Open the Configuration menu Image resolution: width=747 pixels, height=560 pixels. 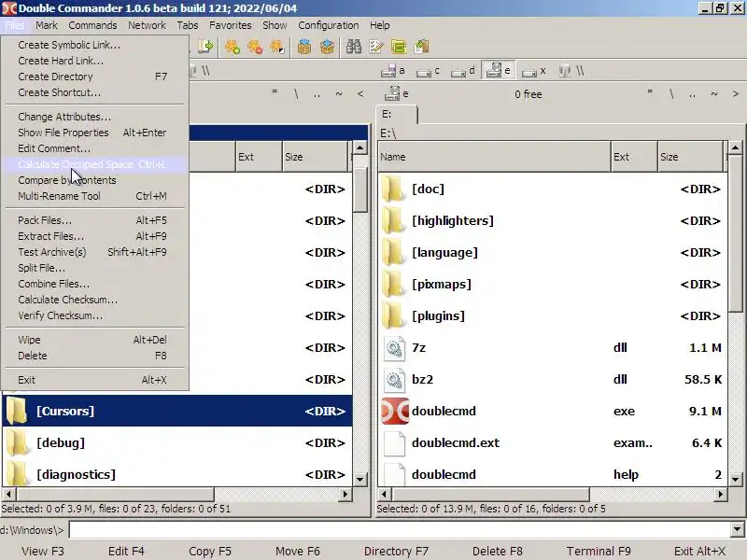[329, 25]
